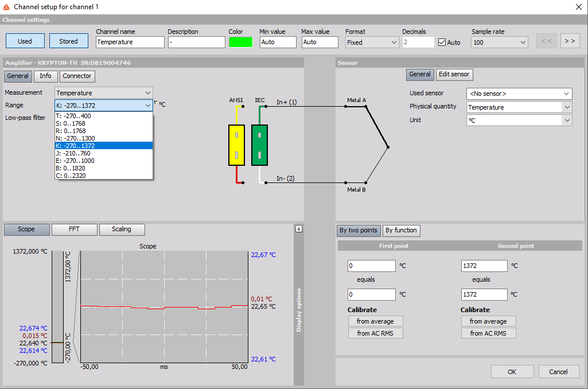This screenshot has width=588, height=389.
Task: Toggle the Stored channel button
Action: pos(69,41)
